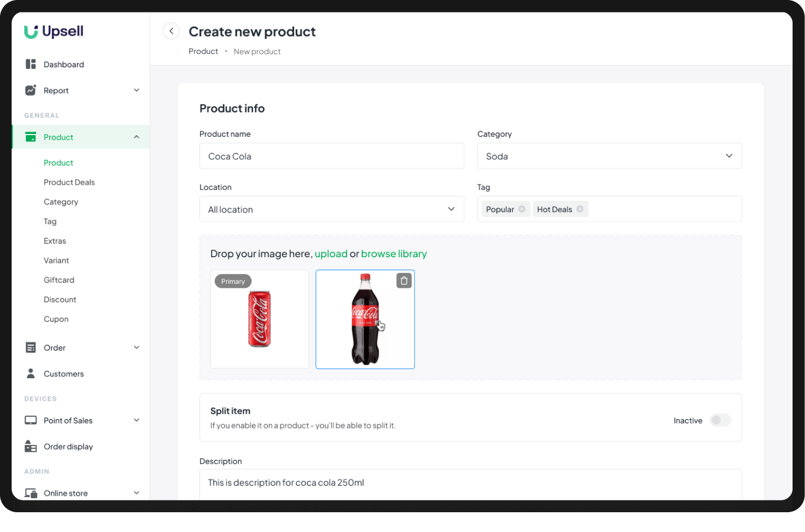Open Variant submenu item

(56, 261)
